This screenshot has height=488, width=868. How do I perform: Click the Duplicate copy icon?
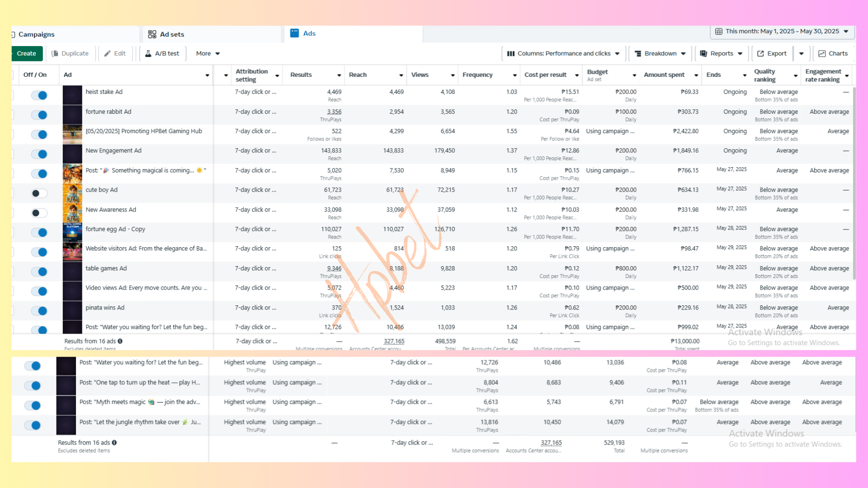(x=55, y=53)
